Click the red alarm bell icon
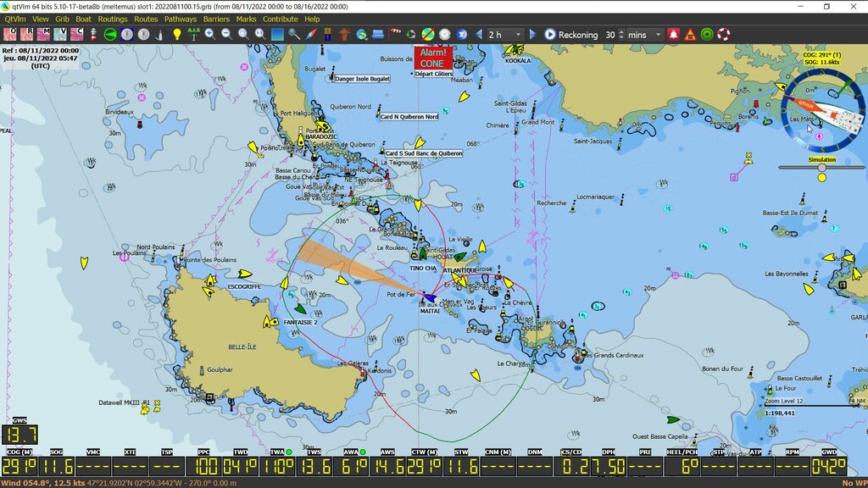 tap(673, 34)
